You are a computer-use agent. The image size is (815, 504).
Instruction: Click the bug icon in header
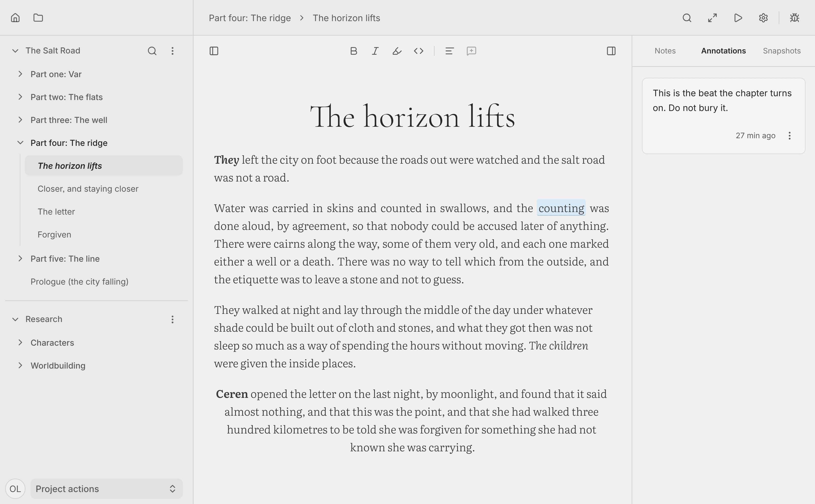tap(795, 18)
